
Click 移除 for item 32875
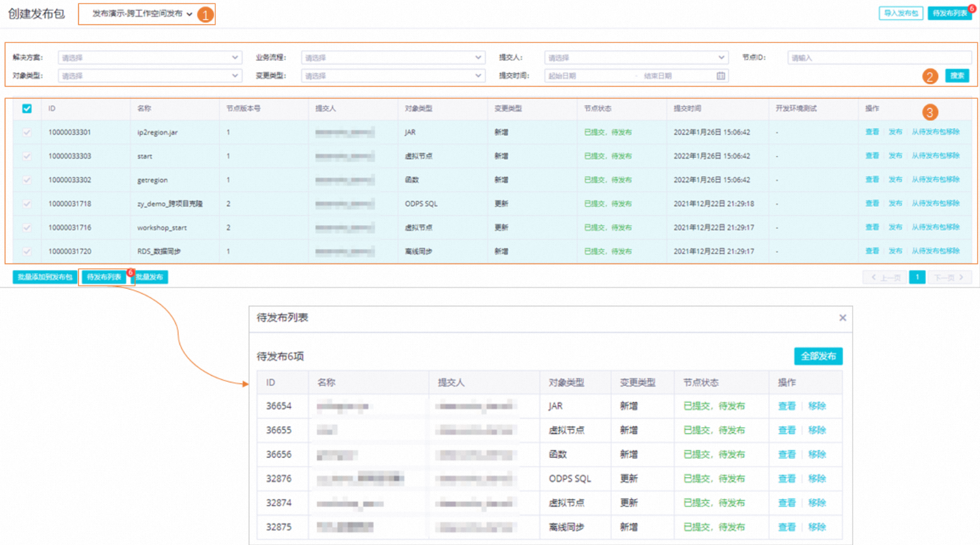817,527
